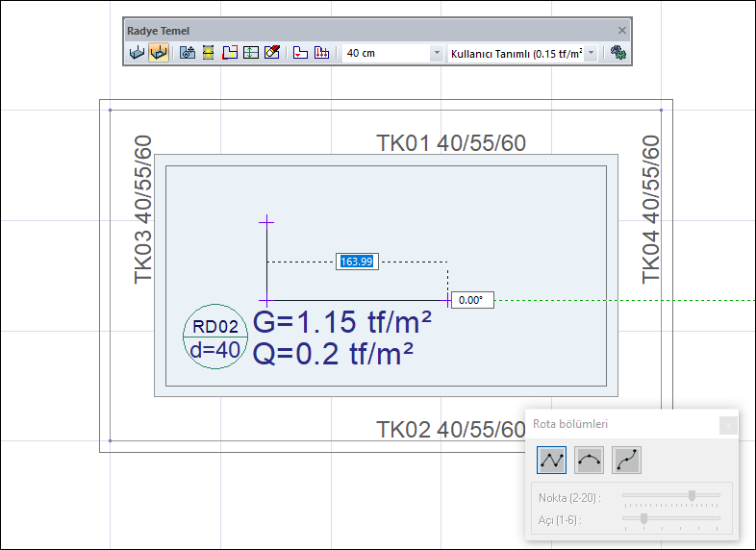The width and height of the screenshot is (756, 550).
Task: Open raft settings via the gear icon
Action: pyautogui.click(x=618, y=54)
